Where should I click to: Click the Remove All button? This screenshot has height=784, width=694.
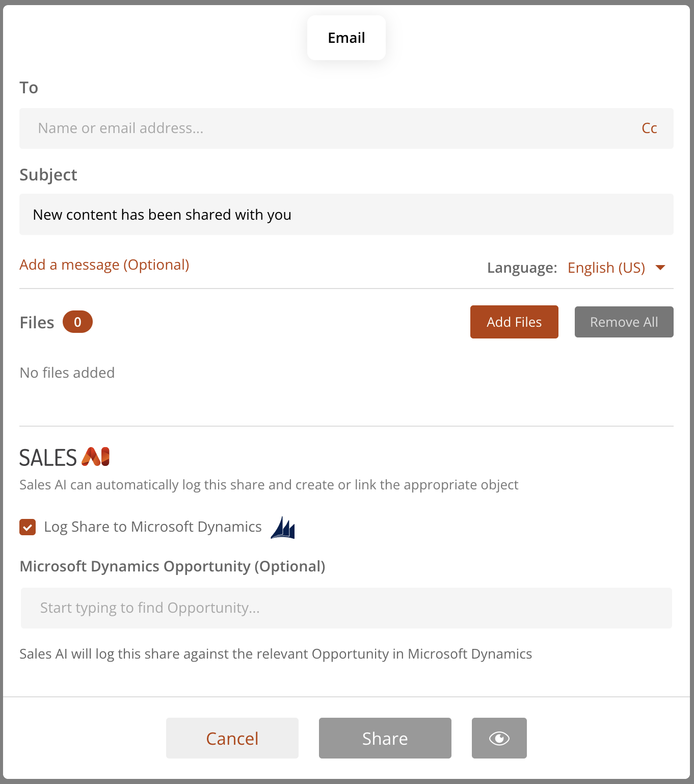click(x=624, y=322)
